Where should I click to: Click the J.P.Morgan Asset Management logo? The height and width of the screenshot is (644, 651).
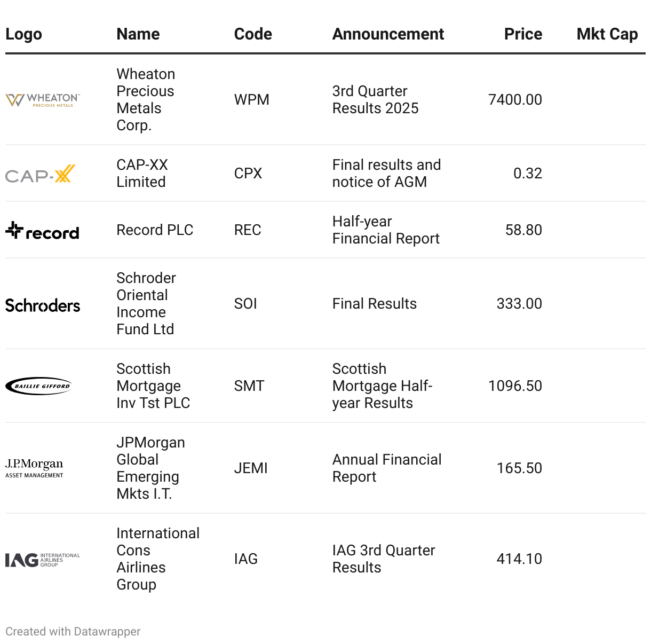pos(34,468)
